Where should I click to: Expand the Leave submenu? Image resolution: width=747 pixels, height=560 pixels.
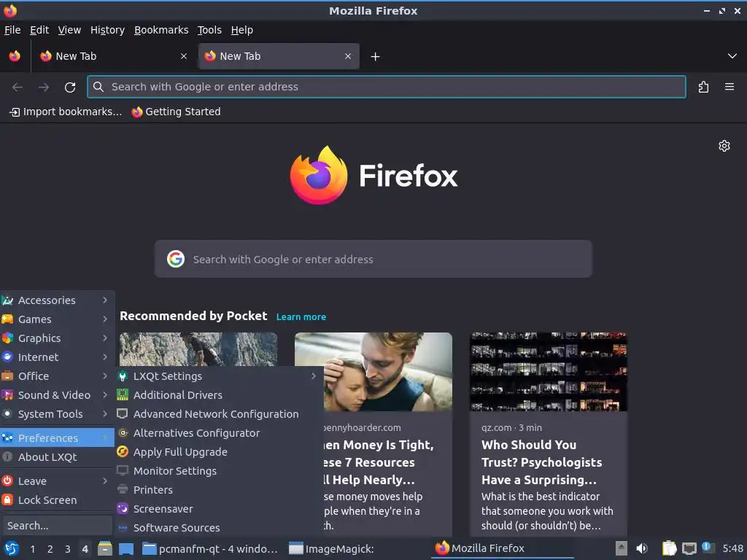click(x=57, y=481)
